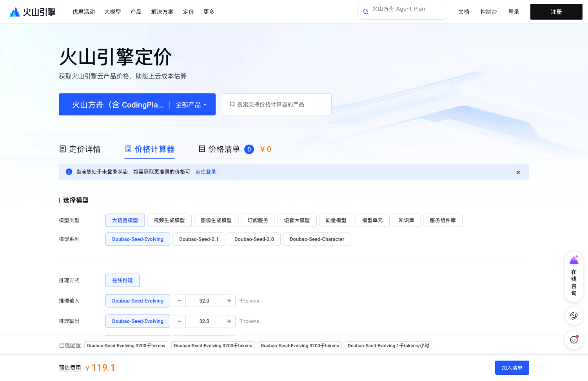Open the 定价 nav item

coord(189,12)
